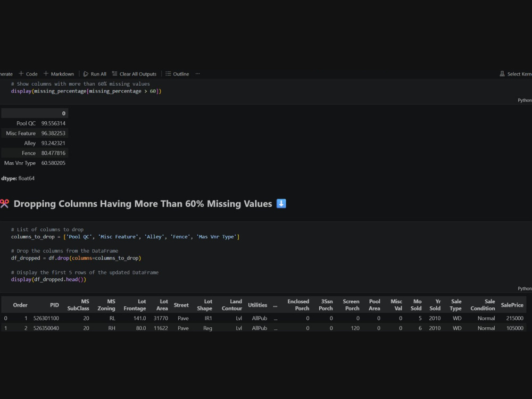This screenshot has width=532, height=399.
Task: Click the Land Contour column header
Action: (232, 305)
